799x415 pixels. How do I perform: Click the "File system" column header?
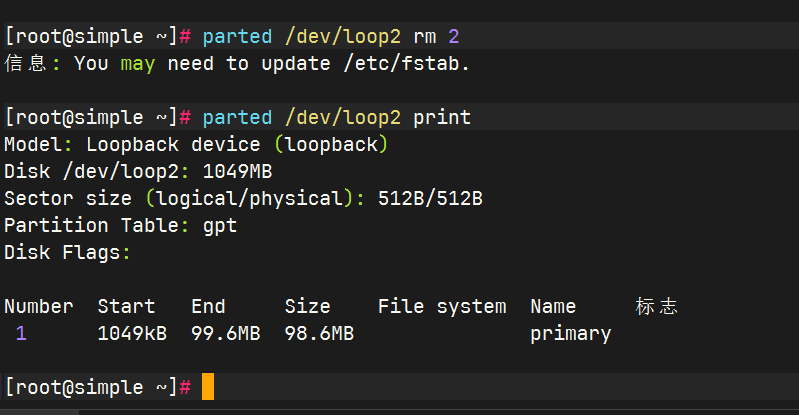point(441,306)
